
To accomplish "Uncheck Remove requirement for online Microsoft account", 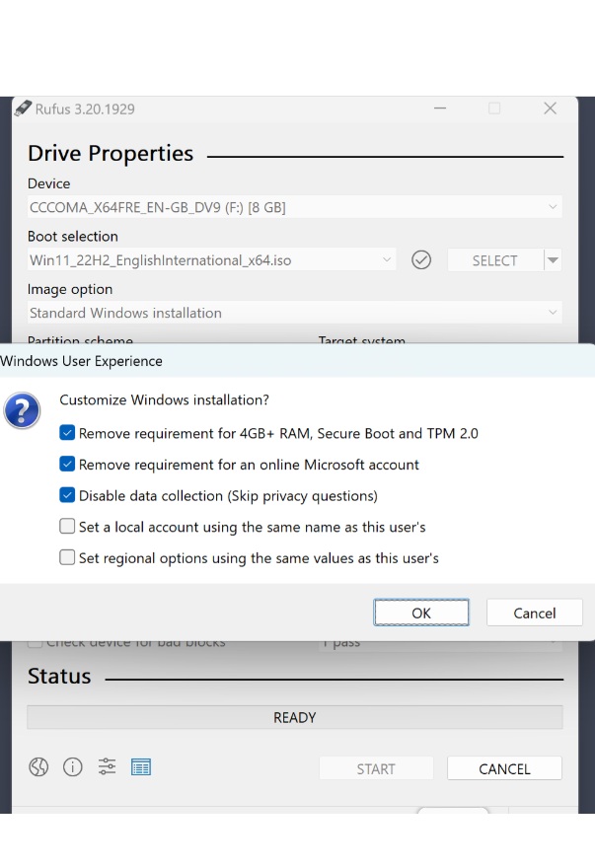I will click(67, 465).
